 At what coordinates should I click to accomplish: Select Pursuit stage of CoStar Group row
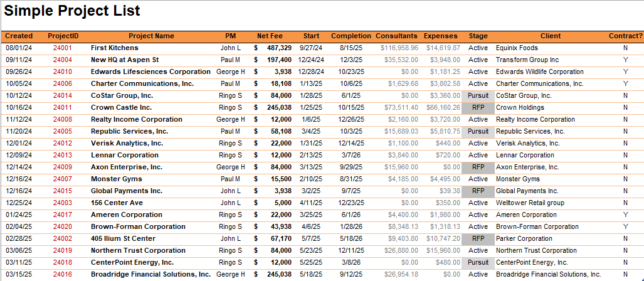478,96
